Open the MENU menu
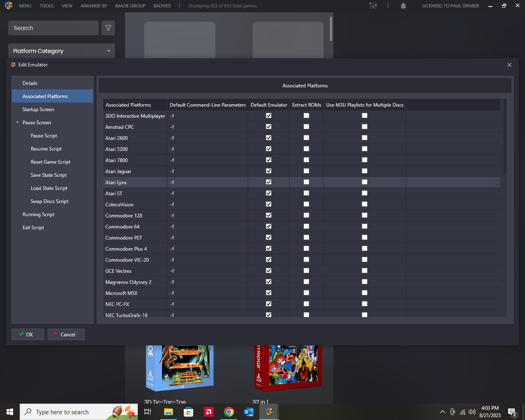Viewport: 525px width, 420px height. (25, 6)
